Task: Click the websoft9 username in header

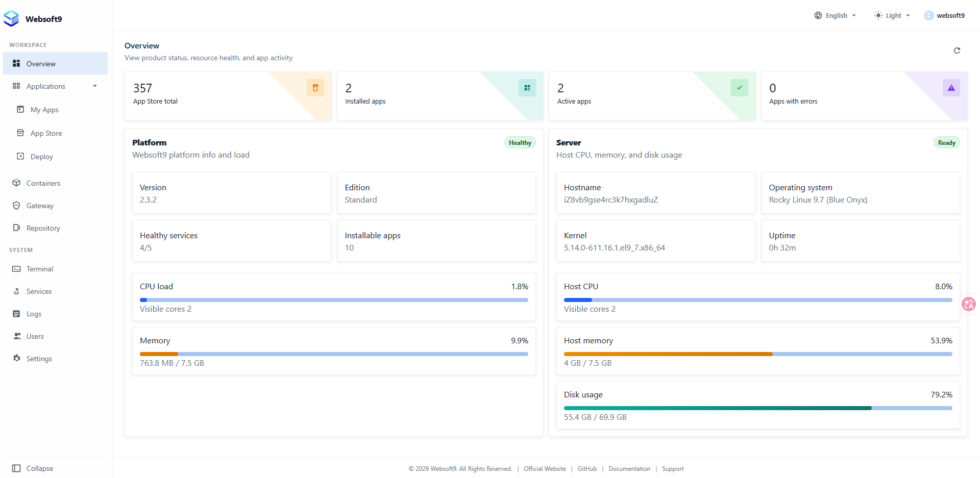Action: [950, 15]
